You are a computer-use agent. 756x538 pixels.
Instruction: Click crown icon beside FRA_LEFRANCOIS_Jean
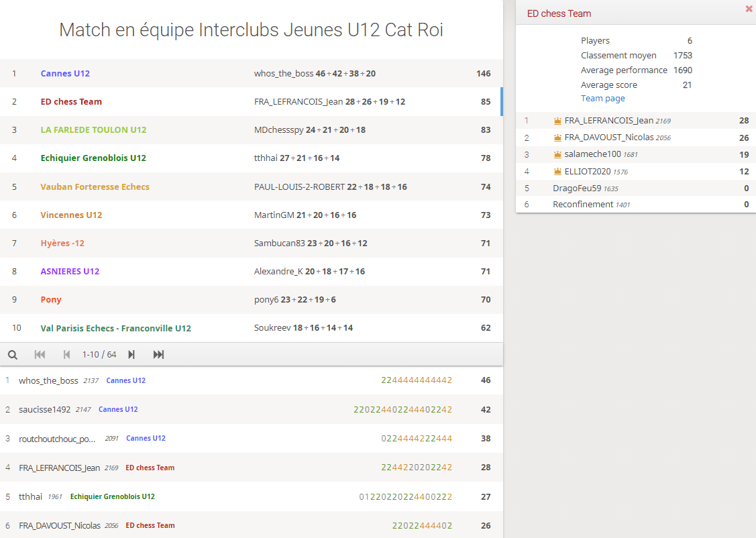[x=557, y=121]
